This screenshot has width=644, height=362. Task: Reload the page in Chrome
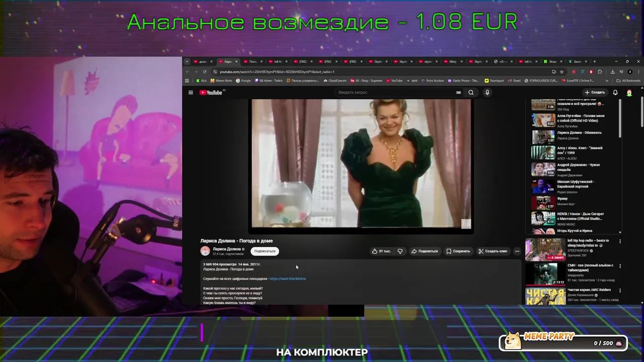click(204, 72)
